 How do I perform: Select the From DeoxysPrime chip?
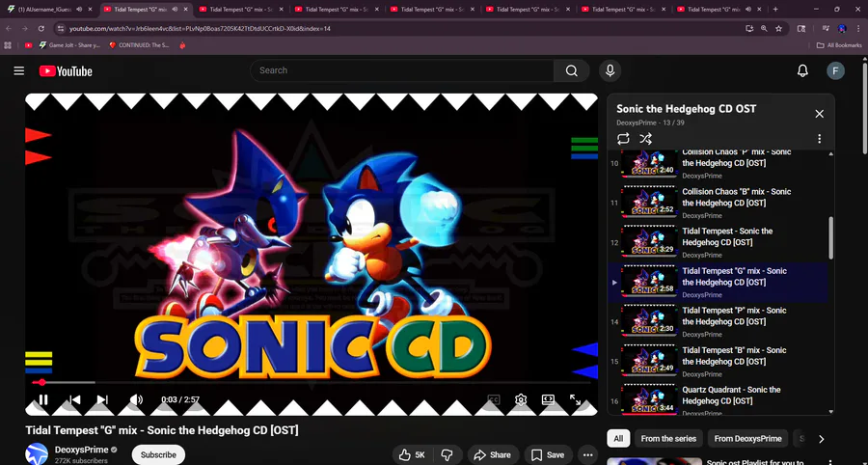747,438
